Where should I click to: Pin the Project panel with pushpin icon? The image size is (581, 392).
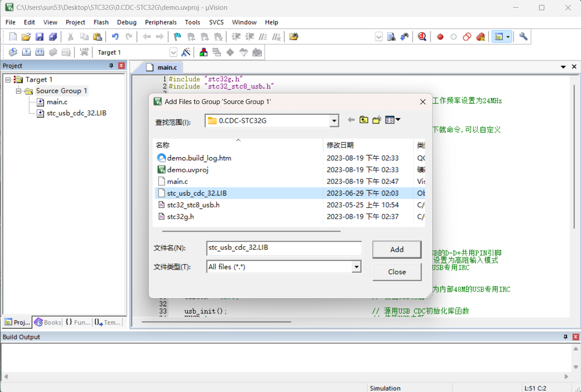point(112,66)
